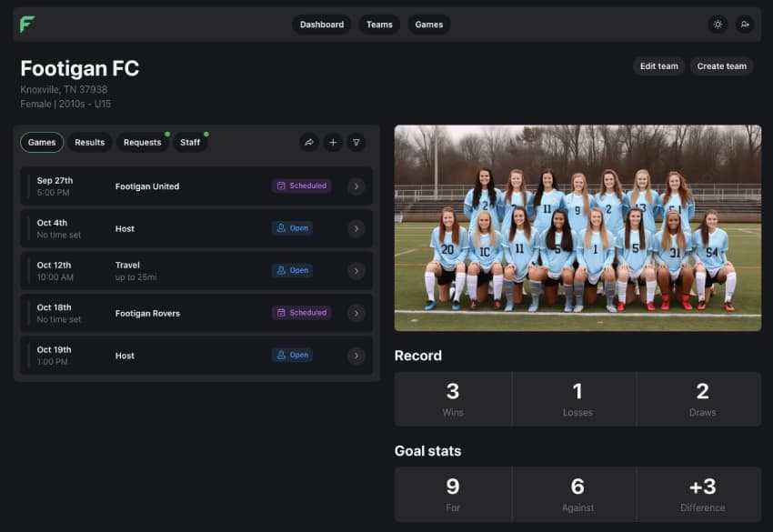This screenshot has width=773, height=532.
Task: Click the person icon in Oct 12th Open badge
Action: coord(283,270)
